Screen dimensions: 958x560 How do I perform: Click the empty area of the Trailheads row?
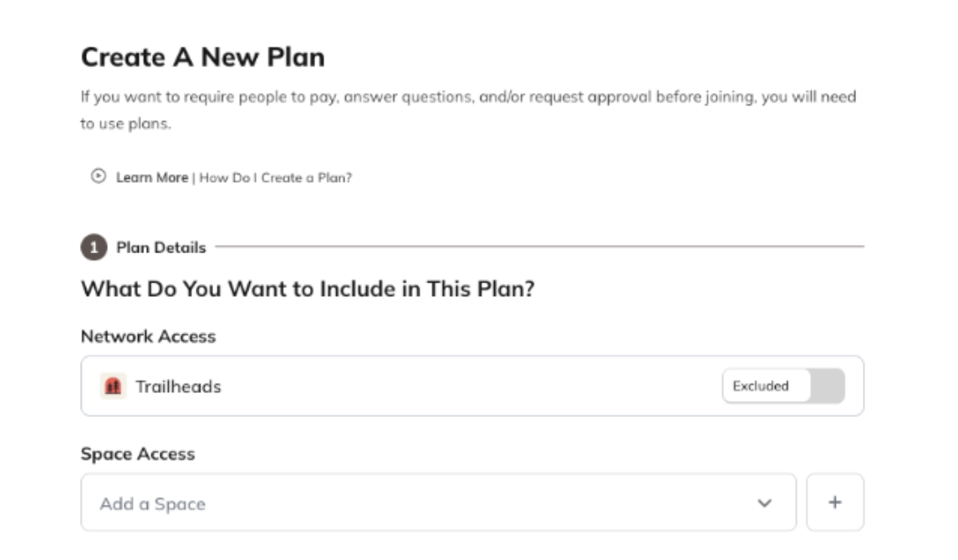(468, 386)
